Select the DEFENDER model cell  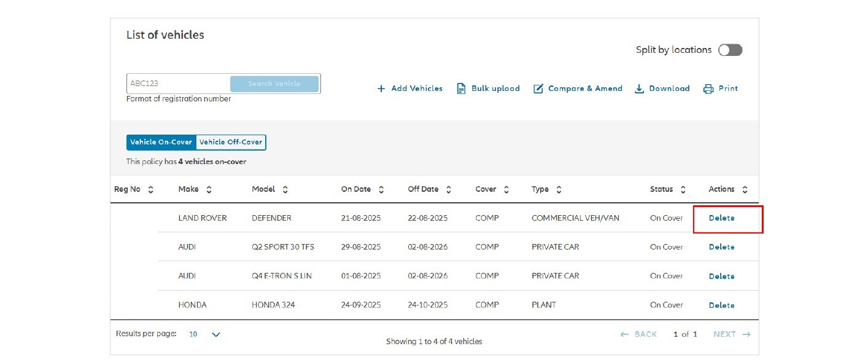pyautogui.click(x=271, y=218)
